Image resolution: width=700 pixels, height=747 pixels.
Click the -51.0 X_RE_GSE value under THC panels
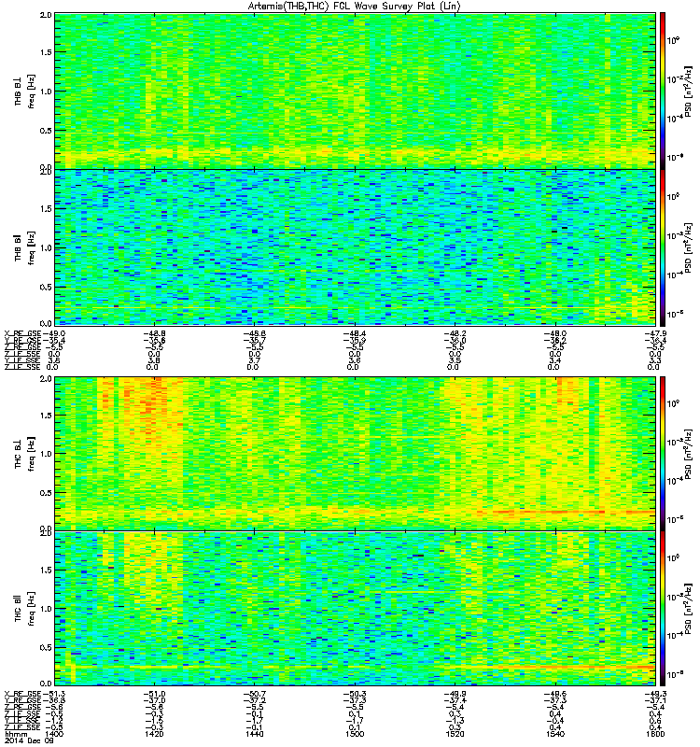(x=154, y=694)
